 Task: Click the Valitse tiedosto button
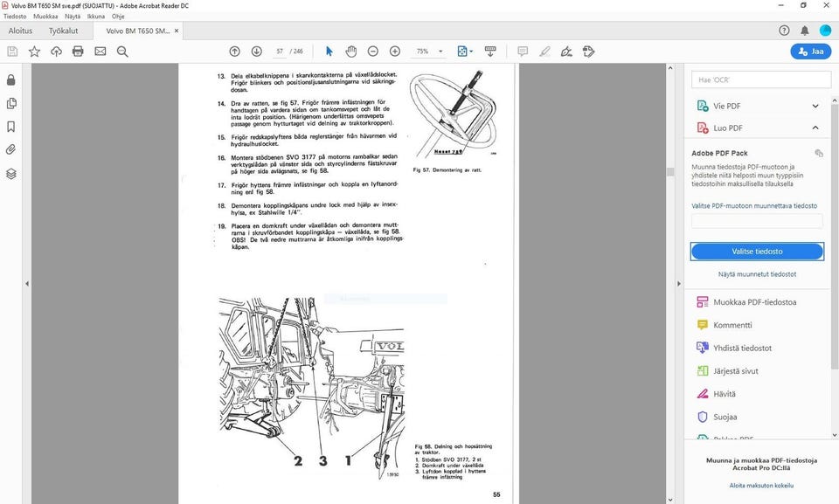click(757, 252)
